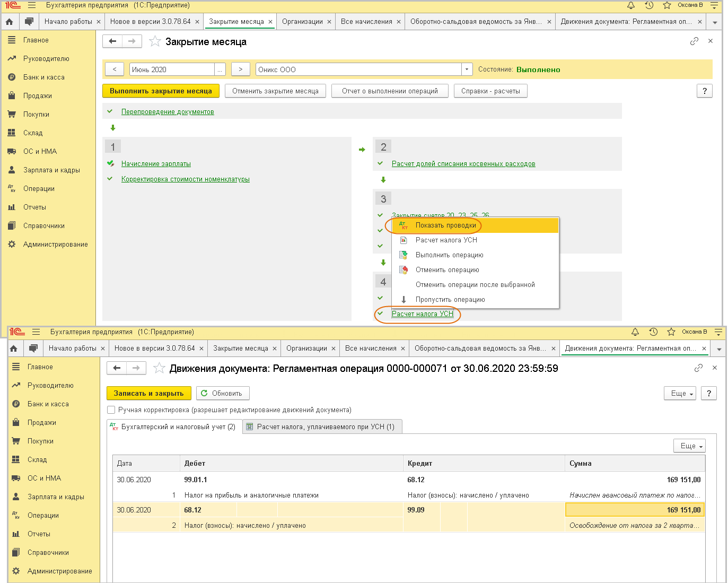The image size is (728, 583).
Task: Open Справочники in bottom window sidebar
Action: click(48, 553)
